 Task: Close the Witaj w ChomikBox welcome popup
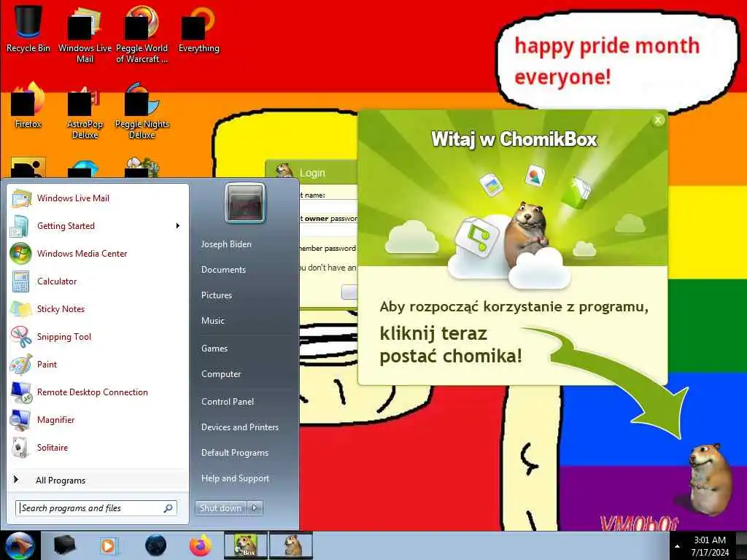[x=658, y=120]
